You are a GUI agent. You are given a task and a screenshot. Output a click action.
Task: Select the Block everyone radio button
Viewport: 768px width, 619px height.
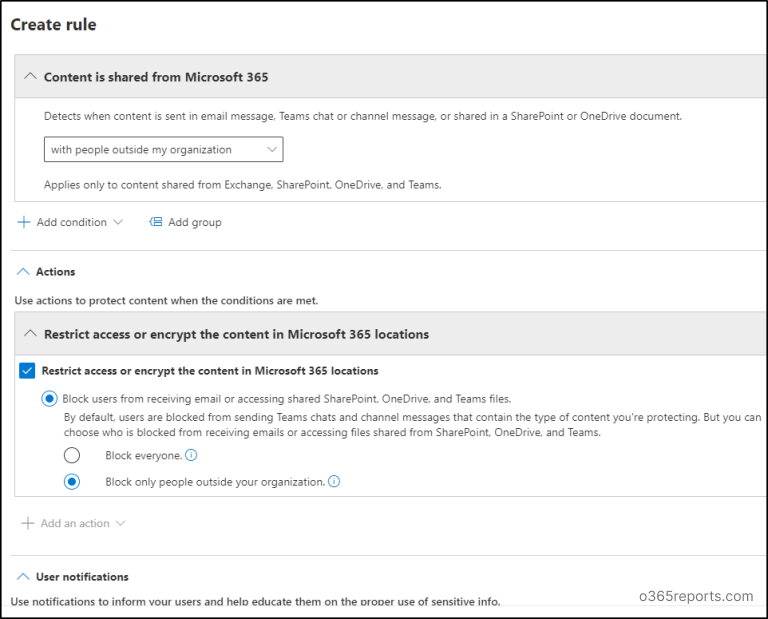click(x=72, y=455)
